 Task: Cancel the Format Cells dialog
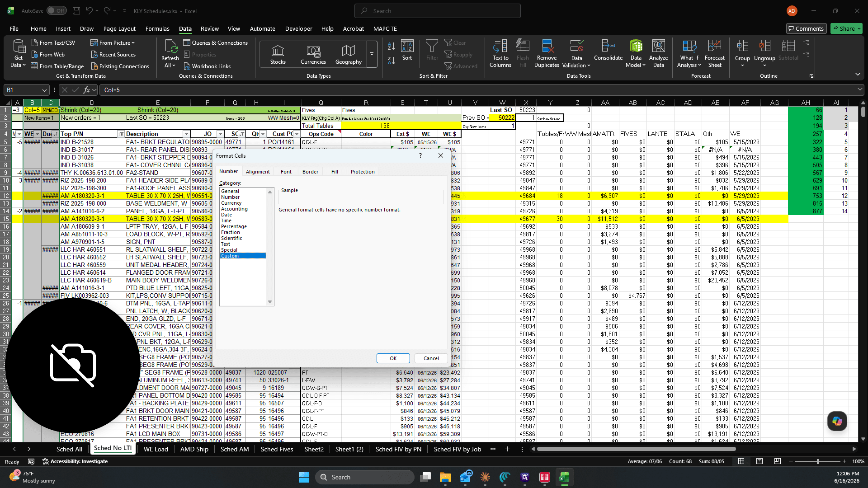point(431,358)
